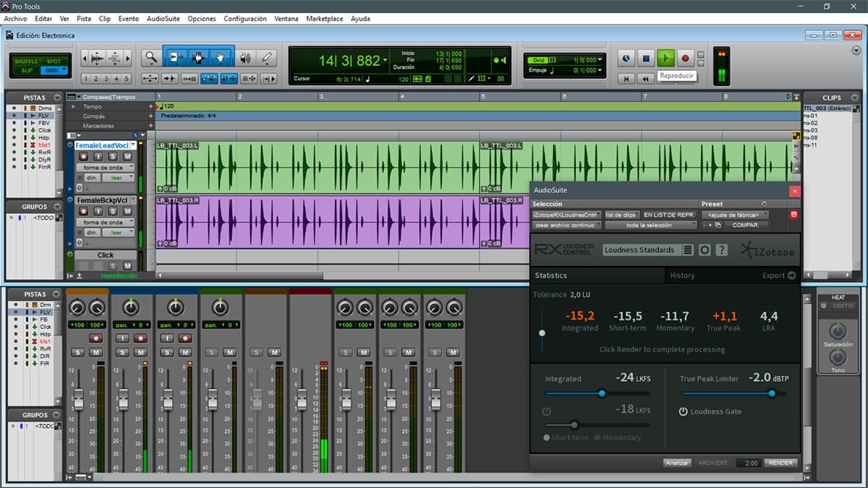
Task: Adjust the Integrated -24 LKFS slider
Action: click(601, 393)
